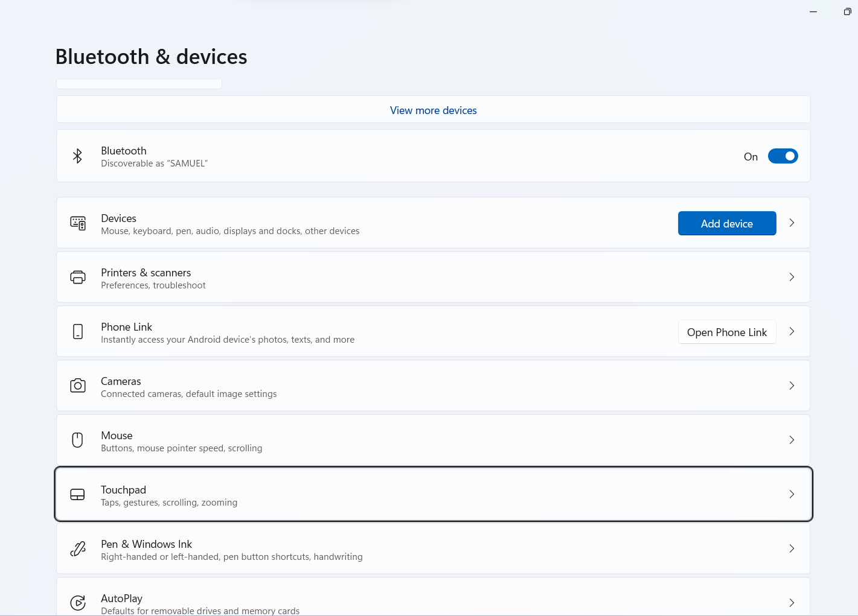Restore down the Settings window
The height and width of the screenshot is (616, 858).
click(847, 11)
